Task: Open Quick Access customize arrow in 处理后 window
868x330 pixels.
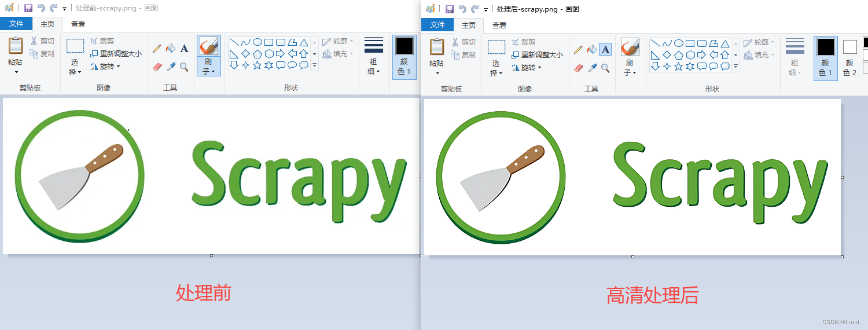Action: click(486, 9)
